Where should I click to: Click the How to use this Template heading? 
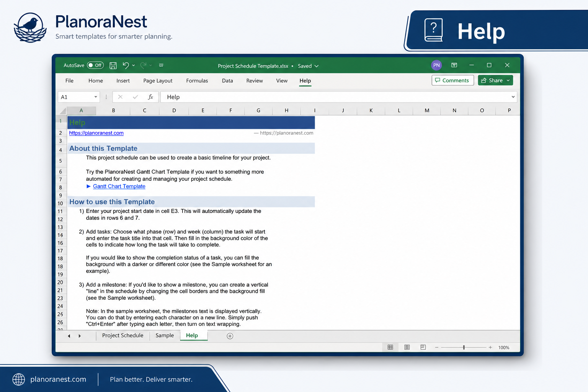point(112,202)
